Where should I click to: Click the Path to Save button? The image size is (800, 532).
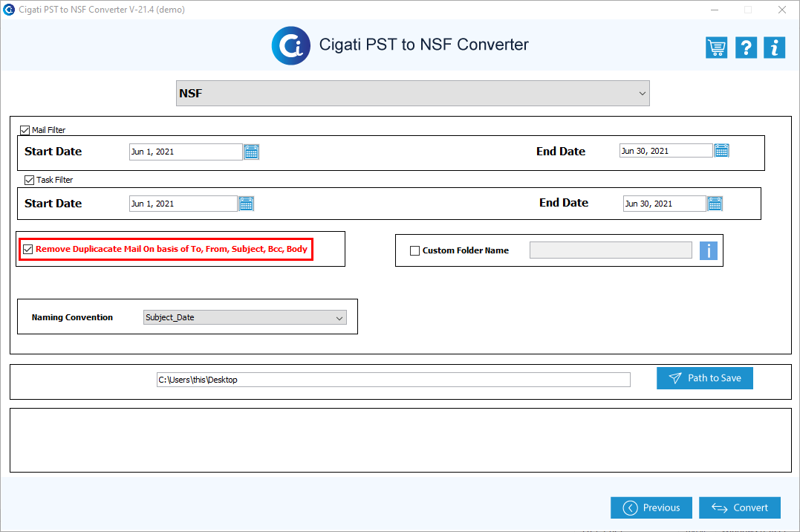click(705, 378)
